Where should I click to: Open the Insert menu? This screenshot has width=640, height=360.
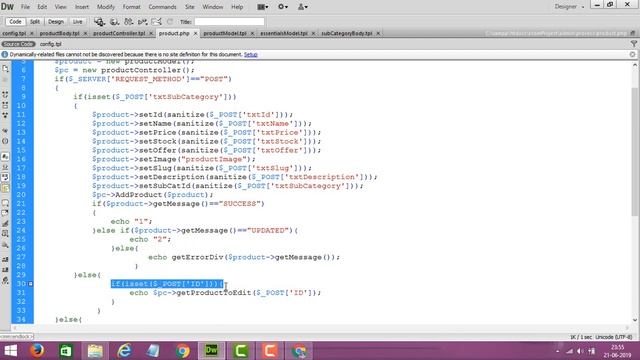(82, 7)
